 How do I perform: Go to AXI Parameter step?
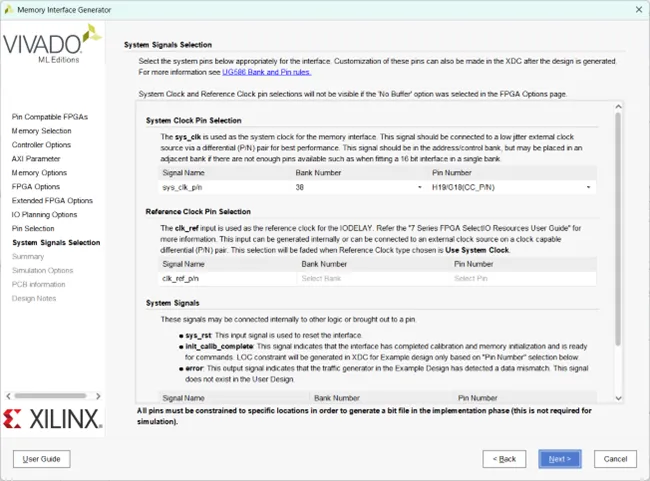[36, 159]
